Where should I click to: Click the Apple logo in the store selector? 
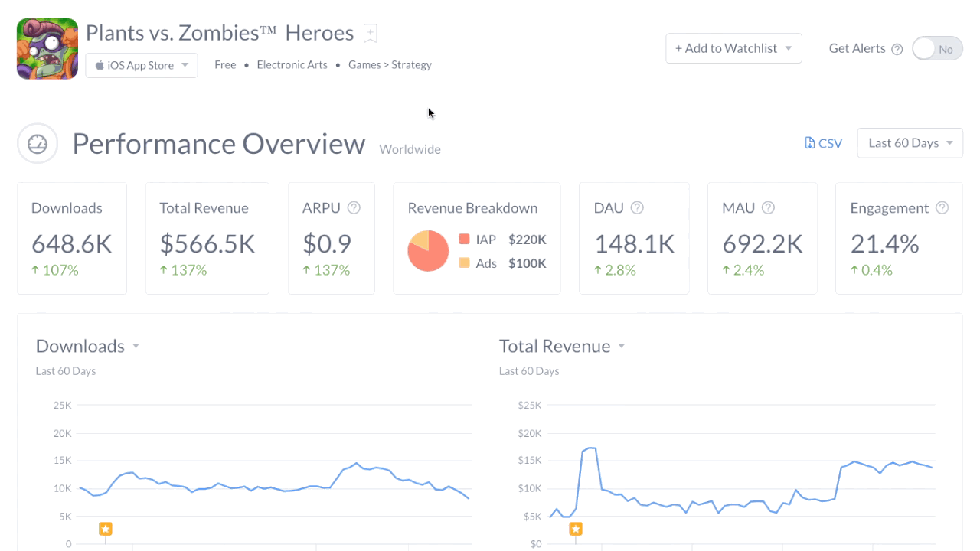100,65
